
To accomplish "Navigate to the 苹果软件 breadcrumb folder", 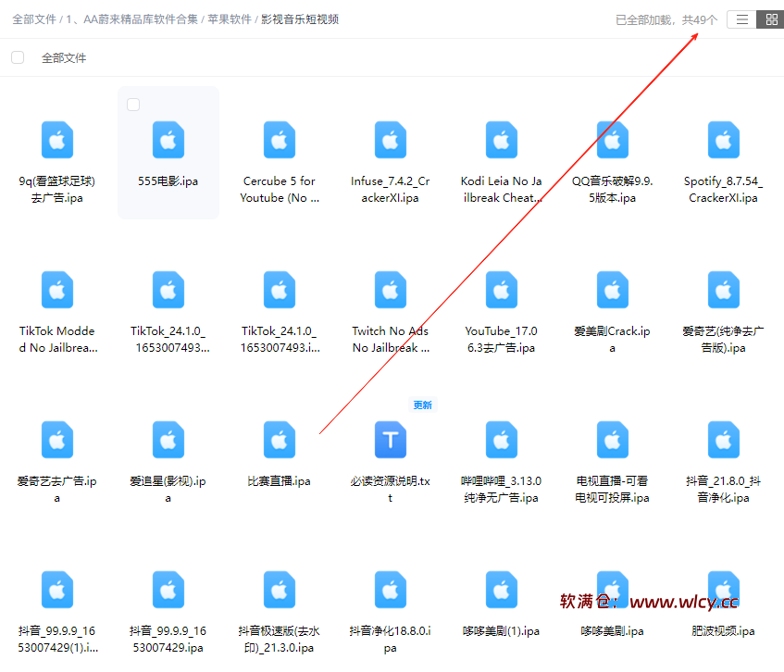I will pyautogui.click(x=230, y=19).
